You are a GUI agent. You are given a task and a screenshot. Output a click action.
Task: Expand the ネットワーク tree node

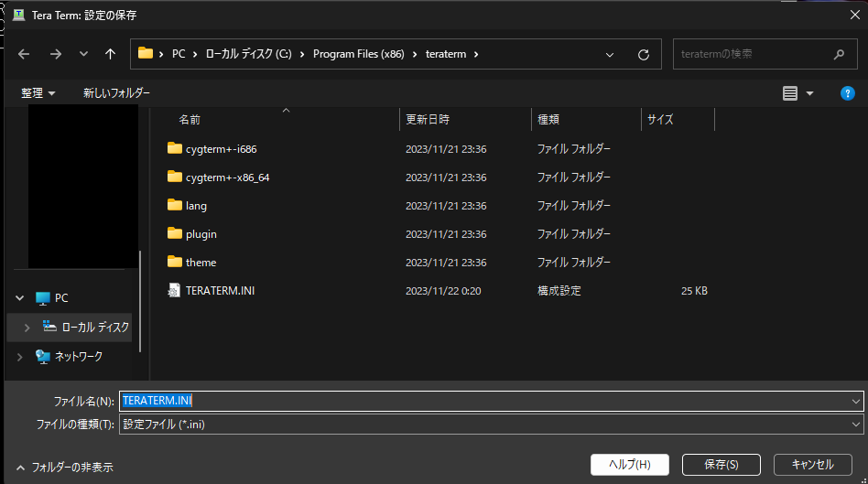[20, 357]
